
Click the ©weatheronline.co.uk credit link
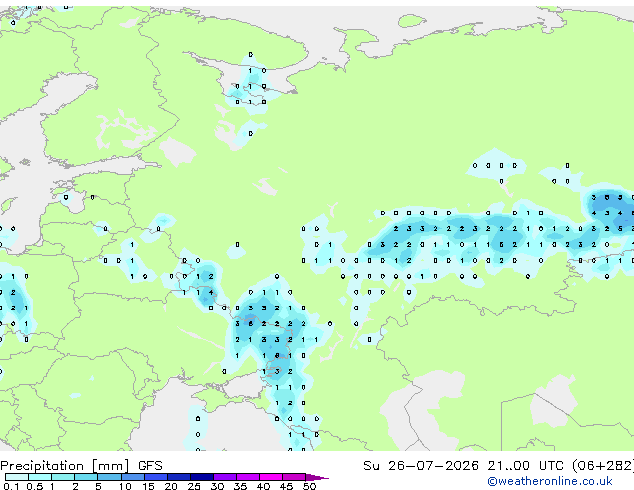550,481
